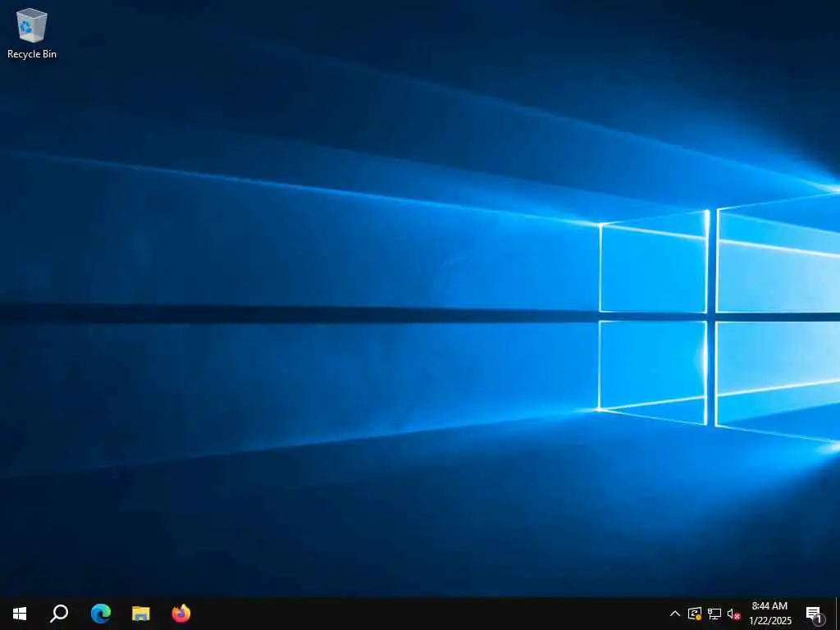The width and height of the screenshot is (840, 630).
Task: Open the Windows Start menu
Action: [x=20, y=614]
